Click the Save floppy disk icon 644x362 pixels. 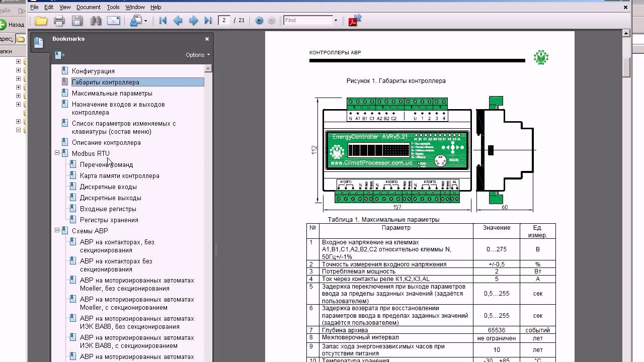(77, 21)
